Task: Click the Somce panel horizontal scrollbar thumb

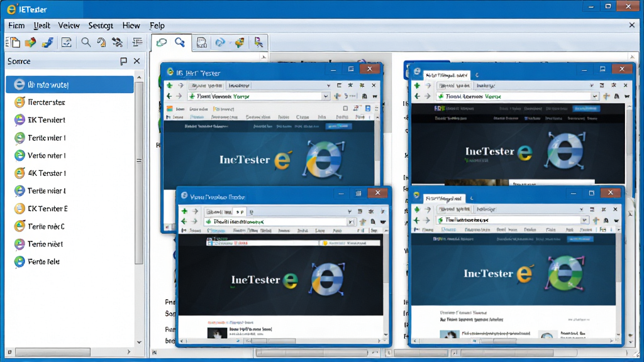Action: click(53, 352)
